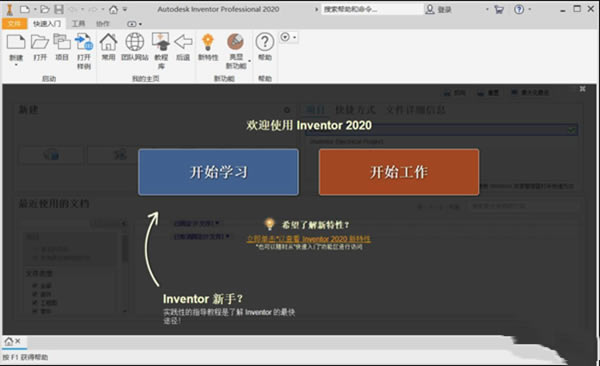Viewport: 600px width, 366px height.
Task: Close the welcome overlay with its X
Action: [582, 89]
